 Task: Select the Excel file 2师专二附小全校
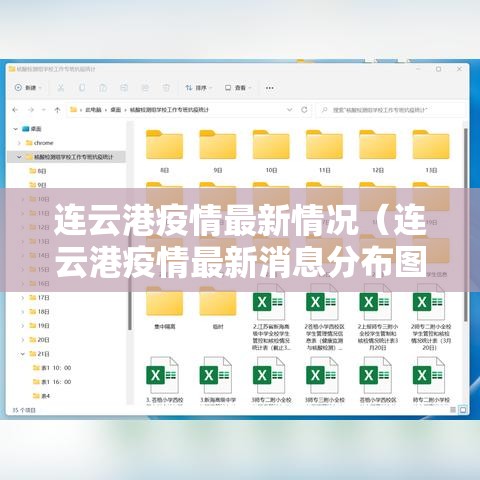431,317
